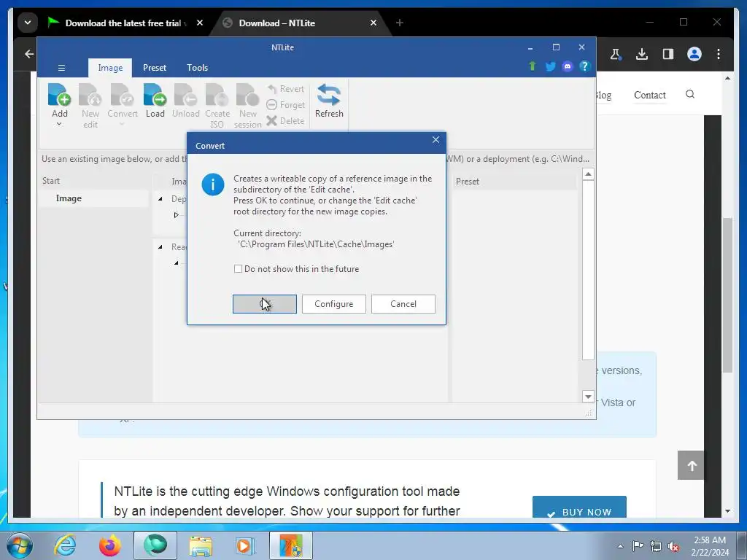Click the Load image icon
747x560 pixels.
tap(155, 95)
